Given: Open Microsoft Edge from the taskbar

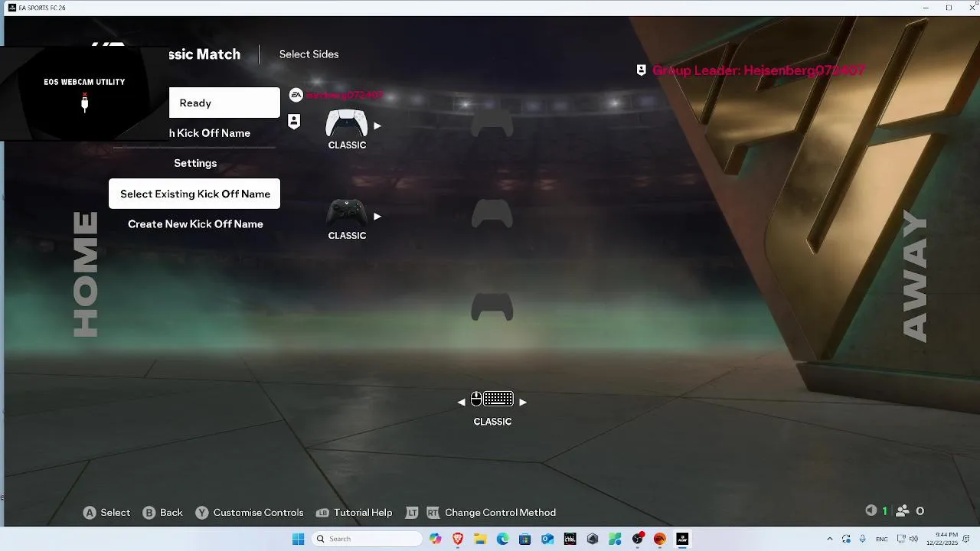Looking at the screenshot, I should point(502,539).
